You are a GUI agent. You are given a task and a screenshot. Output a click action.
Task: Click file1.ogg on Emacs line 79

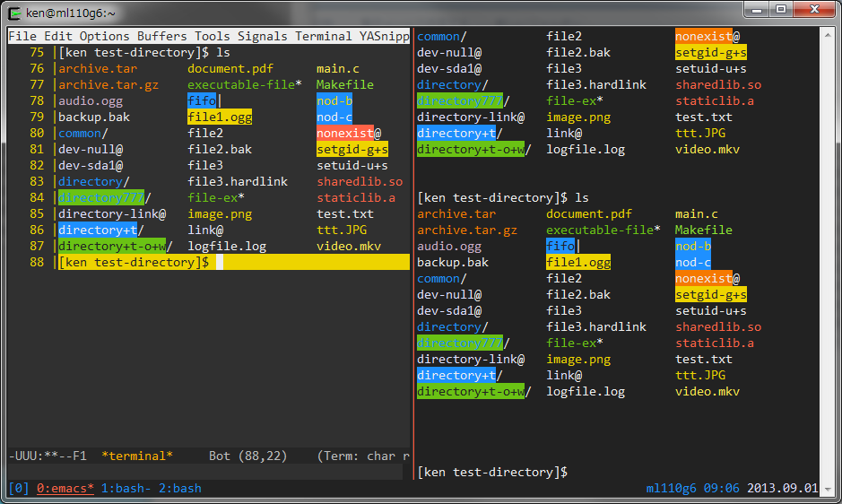(220, 117)
